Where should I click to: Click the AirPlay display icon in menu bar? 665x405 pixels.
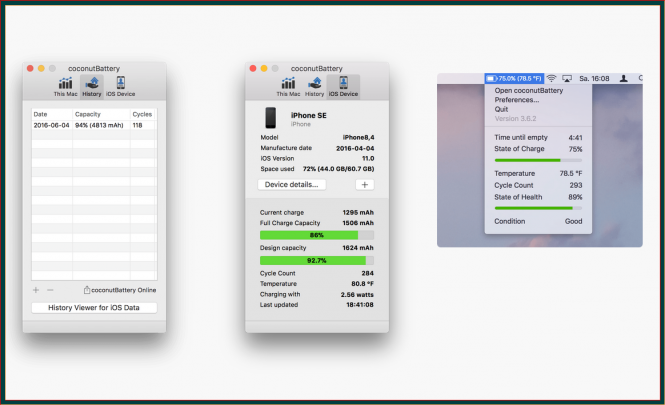[x=568, y=77]
